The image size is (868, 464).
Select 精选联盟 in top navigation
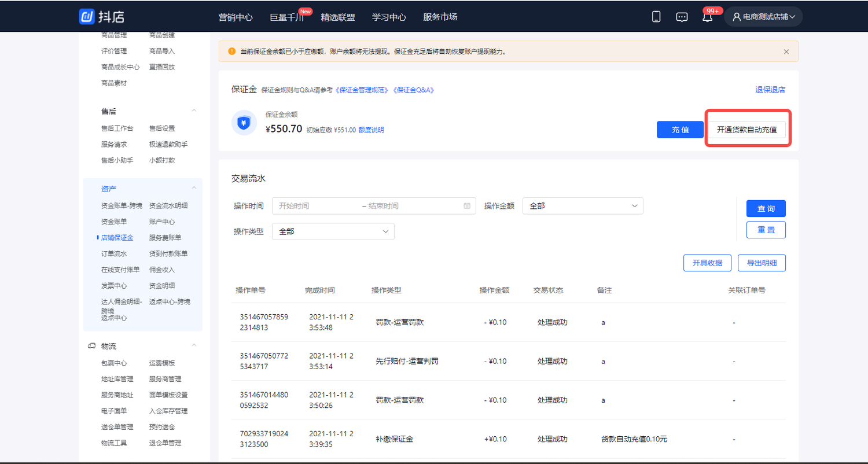[338, 17]
